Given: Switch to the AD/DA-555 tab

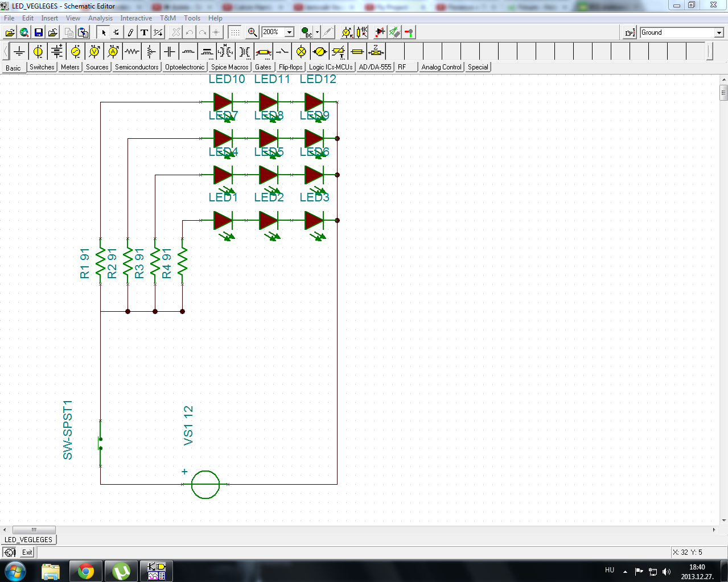Looking at the screenshot, I should (375, 67).
